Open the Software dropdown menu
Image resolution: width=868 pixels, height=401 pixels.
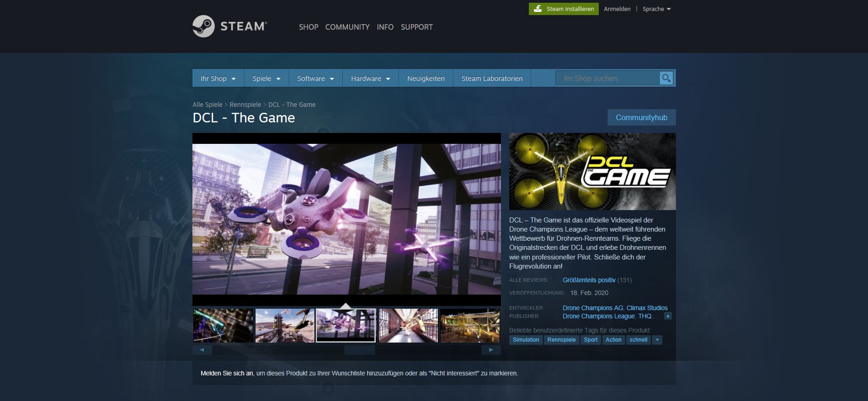[315, 78]
